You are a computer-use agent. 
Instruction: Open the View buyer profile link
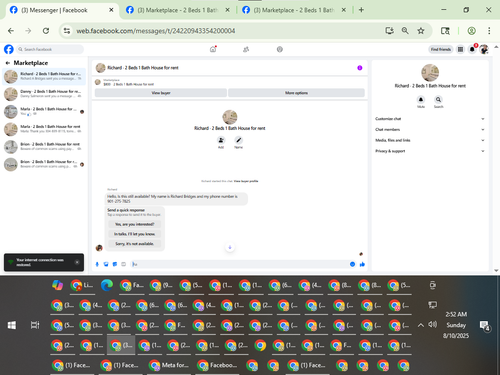point(246,181)
